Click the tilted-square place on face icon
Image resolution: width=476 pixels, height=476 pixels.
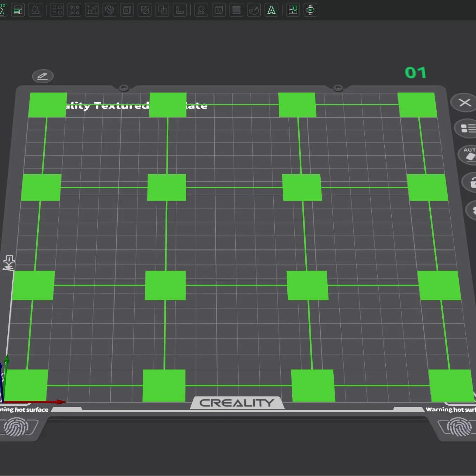pyautogui.click(x=35, y=10)
